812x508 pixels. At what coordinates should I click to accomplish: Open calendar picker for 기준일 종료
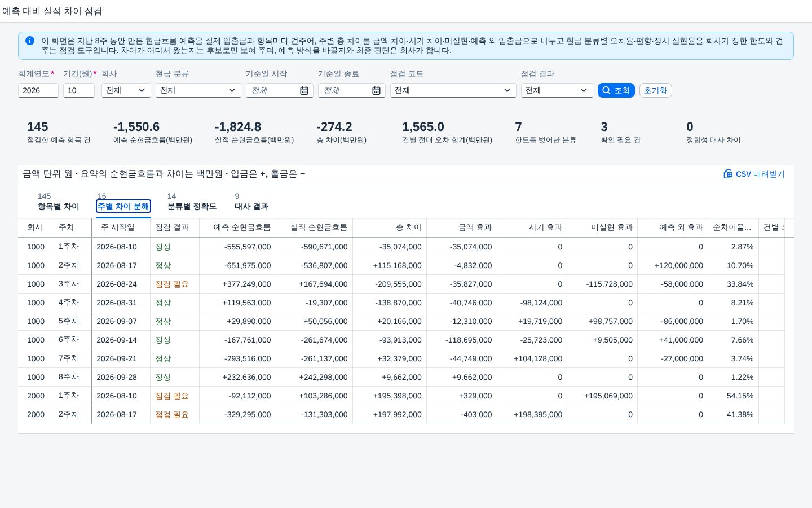point(376,90)
